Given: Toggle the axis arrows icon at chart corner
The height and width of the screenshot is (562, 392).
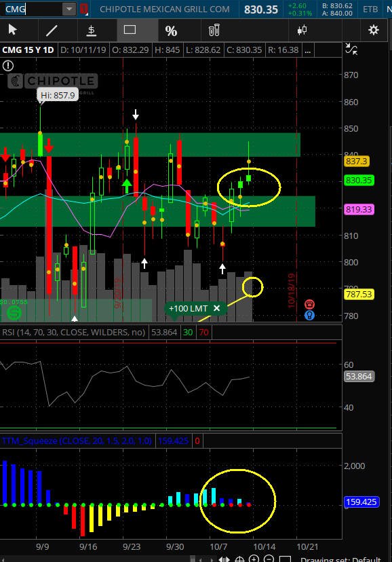Looking at the screenshot, I should 351,49.
